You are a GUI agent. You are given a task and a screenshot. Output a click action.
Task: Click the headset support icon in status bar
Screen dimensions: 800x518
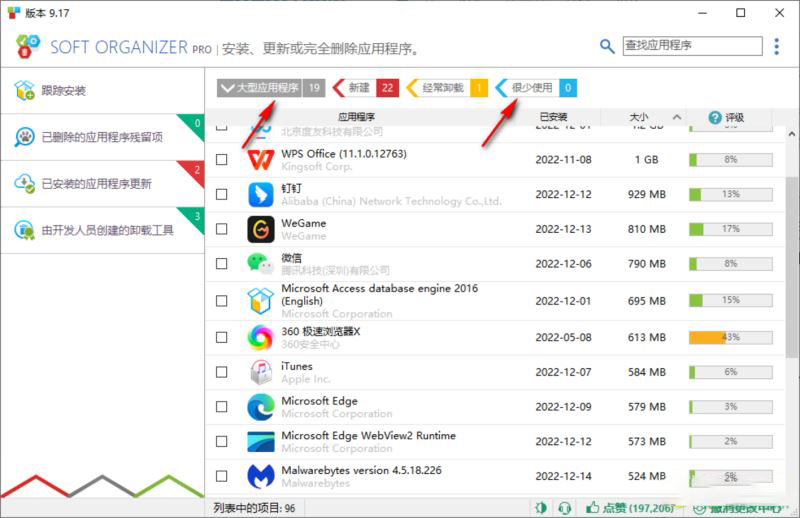564,508
